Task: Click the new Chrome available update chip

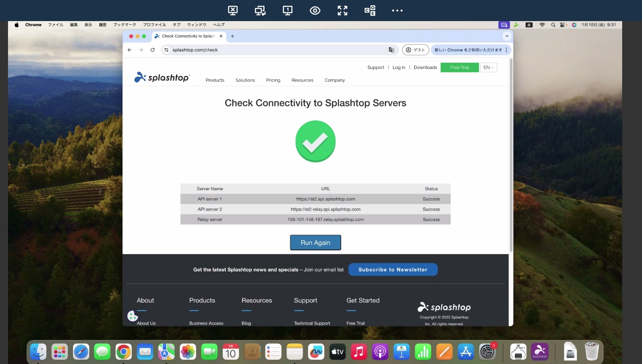Action: [468, 50]
